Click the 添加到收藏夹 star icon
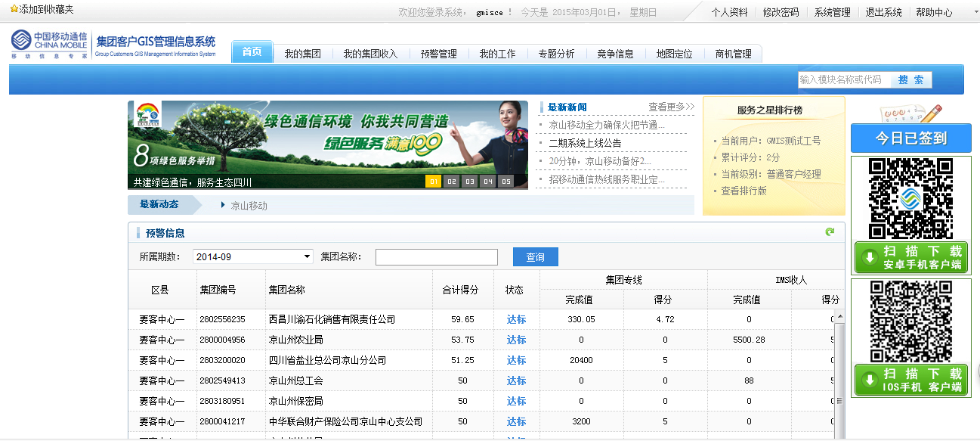Viewport: 980px width, 441px height. click(x=14, y=9)
